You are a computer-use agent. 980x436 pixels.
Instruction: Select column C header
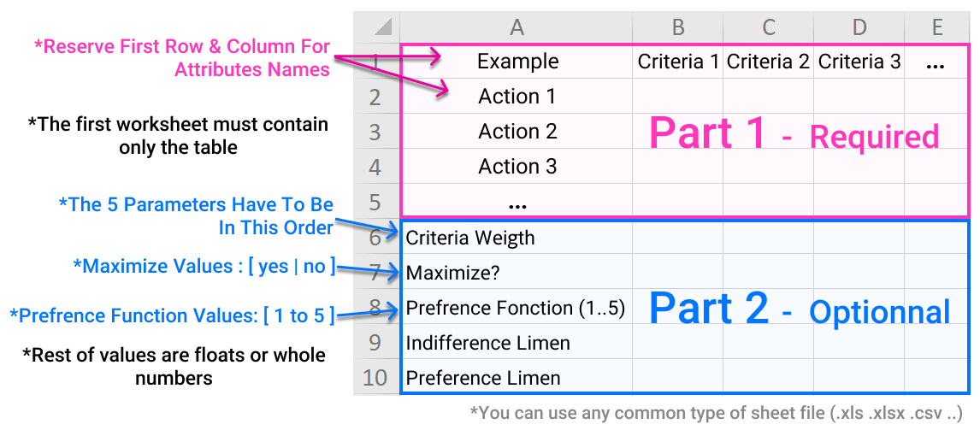[x=768, y=27]
